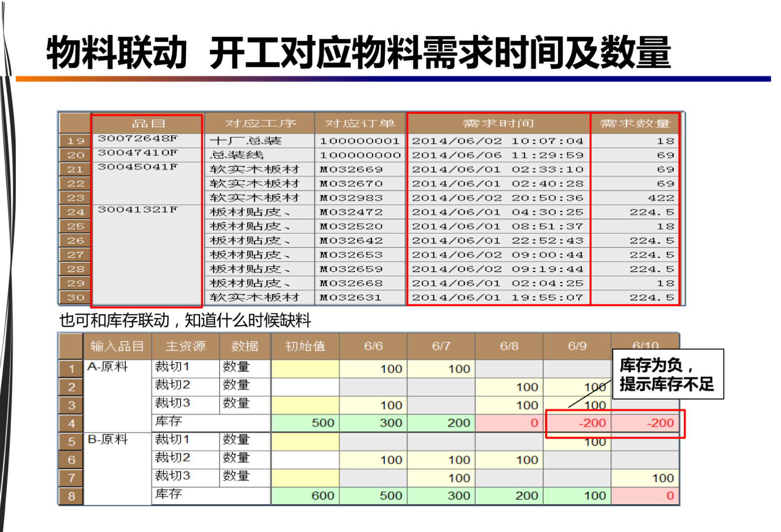
Task: Click order number M032631
Action: [x=360, y=297]
